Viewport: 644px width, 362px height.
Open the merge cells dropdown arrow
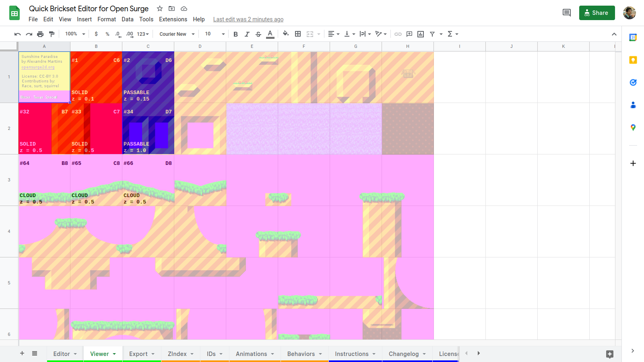[x=319, y=34]
